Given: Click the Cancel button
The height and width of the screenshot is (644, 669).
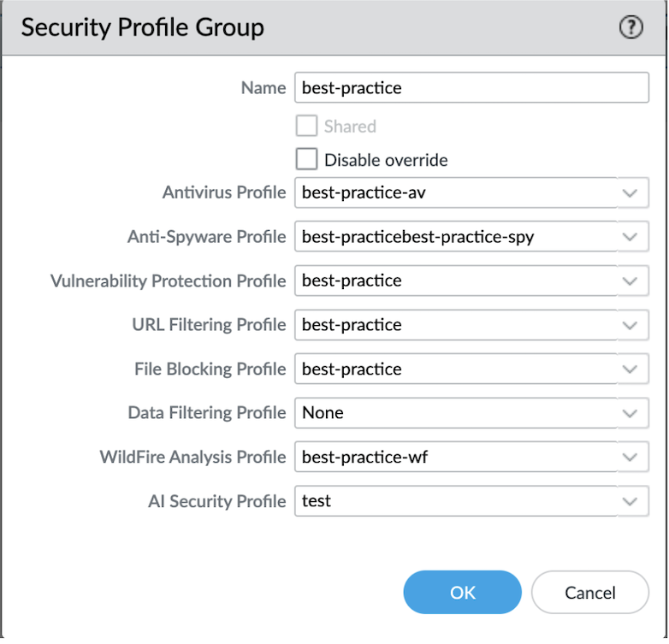Looking at the screenshot, I should pos(589,592).
